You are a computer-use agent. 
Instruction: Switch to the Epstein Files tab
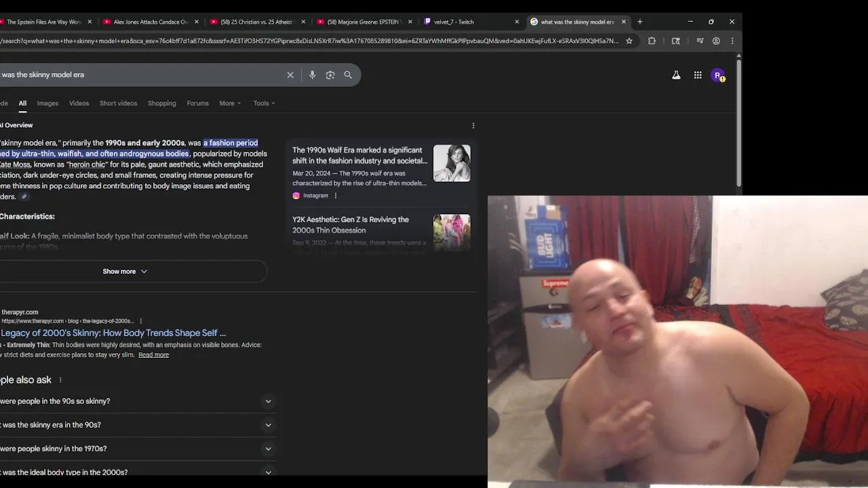tap(42, 22)
